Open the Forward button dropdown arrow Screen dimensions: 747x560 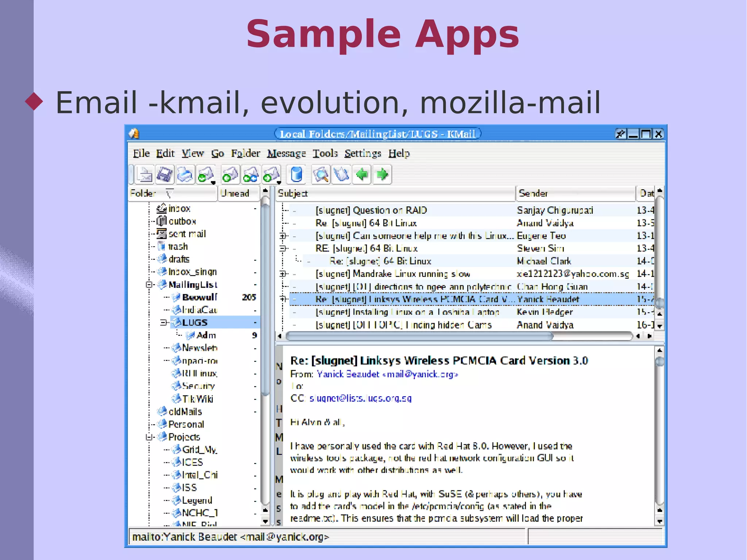pyautogui.click(x=279, y=182)
